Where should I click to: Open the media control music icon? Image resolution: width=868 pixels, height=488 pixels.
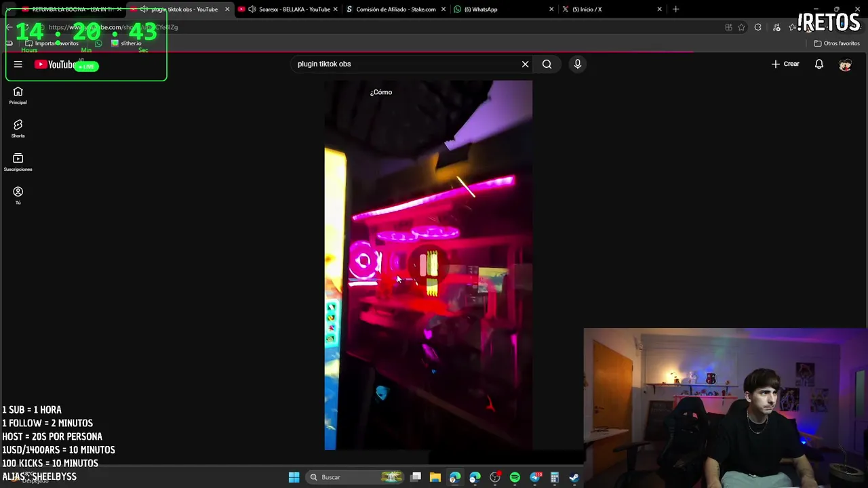[x=776, y=27]
